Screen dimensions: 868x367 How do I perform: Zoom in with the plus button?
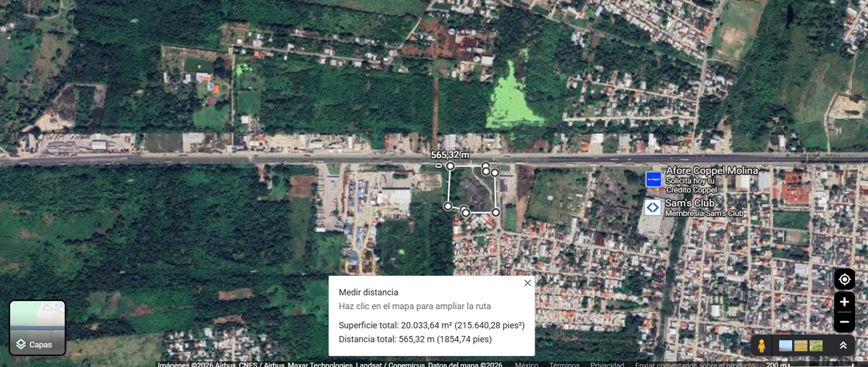(x=844, y=302)
